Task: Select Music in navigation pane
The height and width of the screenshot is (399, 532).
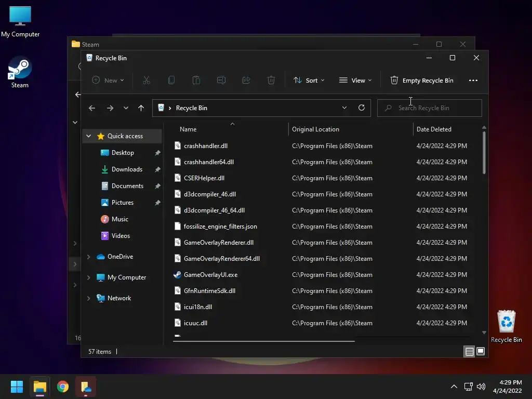Action: (119, 219)
